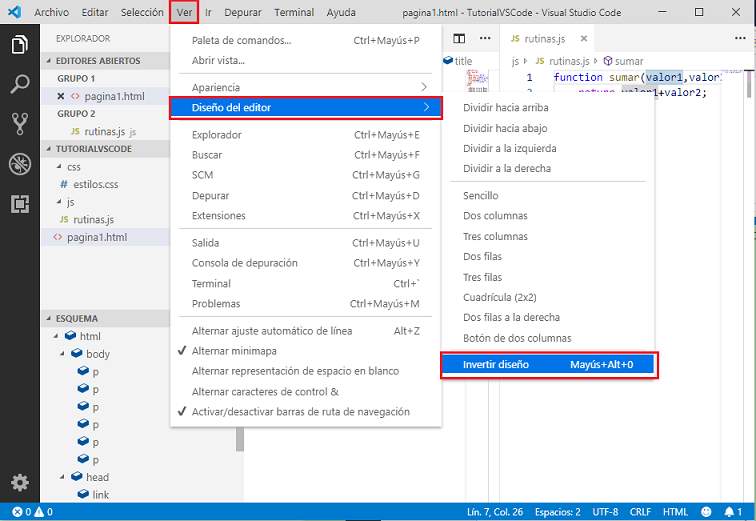Select pagina1.html in TUTORIALVSCODE tree
Viewport: 756px width, 521px height.
[105, 237]
